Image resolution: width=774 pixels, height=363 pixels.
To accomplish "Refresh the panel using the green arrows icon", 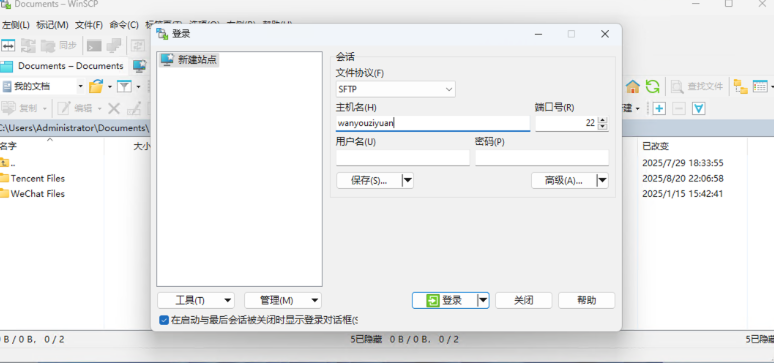I will coord(653,86).
